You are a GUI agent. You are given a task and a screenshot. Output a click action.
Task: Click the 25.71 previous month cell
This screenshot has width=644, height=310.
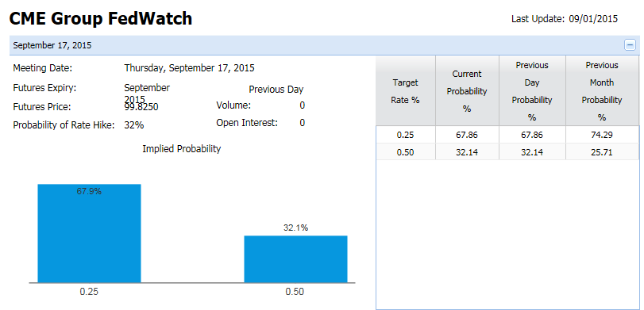602,152
